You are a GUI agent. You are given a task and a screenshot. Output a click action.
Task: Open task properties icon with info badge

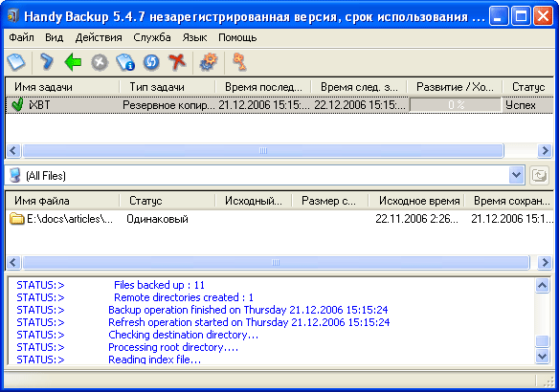[125, 62]
